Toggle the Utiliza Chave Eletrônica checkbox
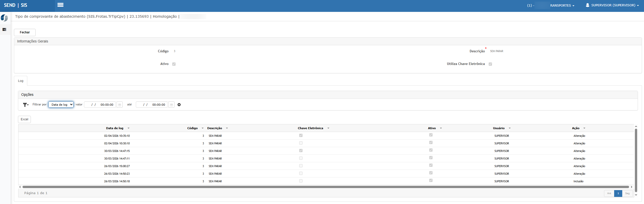 (x=490, y=64)
